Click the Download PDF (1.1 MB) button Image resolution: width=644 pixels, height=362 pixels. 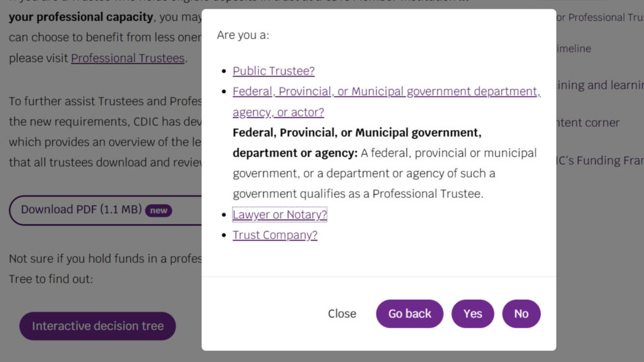coord(81,210)
